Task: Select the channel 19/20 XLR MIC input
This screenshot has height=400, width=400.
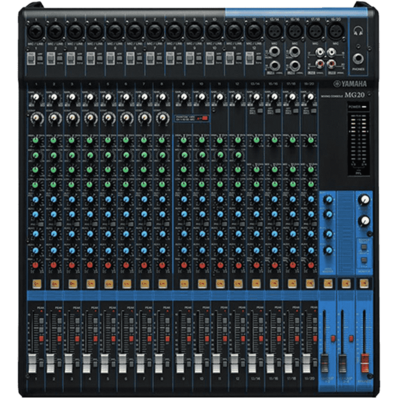Action: 336,31
